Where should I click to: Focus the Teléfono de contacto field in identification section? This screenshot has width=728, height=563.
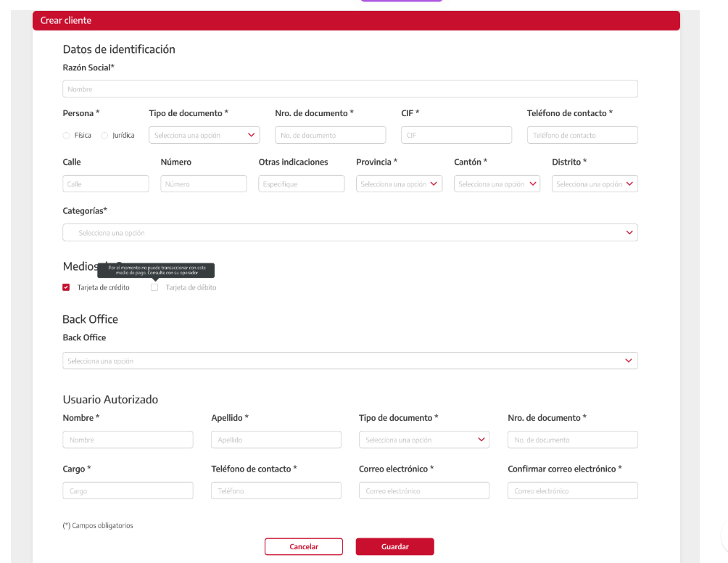click(582, 135)
